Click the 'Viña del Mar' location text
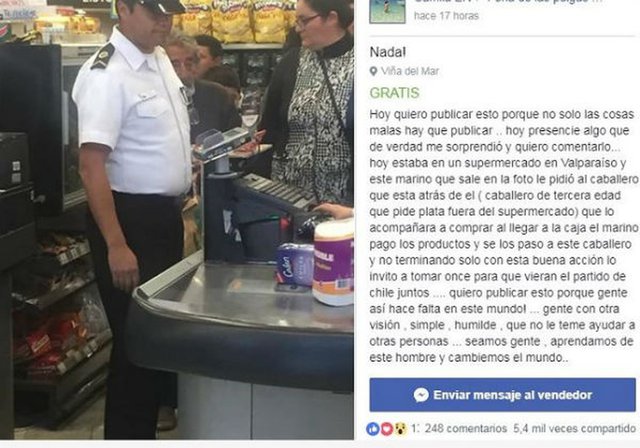The width and height of the screenshot is (640, 448). [410, 71]
